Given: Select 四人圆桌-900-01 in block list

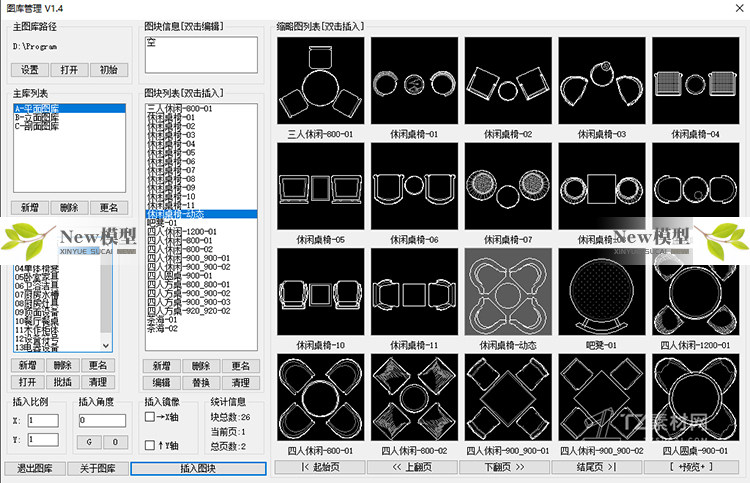Looking at the screenshot, I should [201, 275].
